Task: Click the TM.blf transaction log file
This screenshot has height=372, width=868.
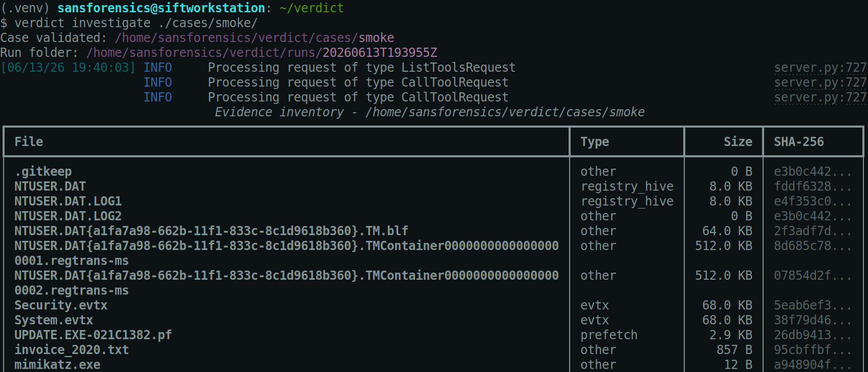Action: [x=211, y=231]
